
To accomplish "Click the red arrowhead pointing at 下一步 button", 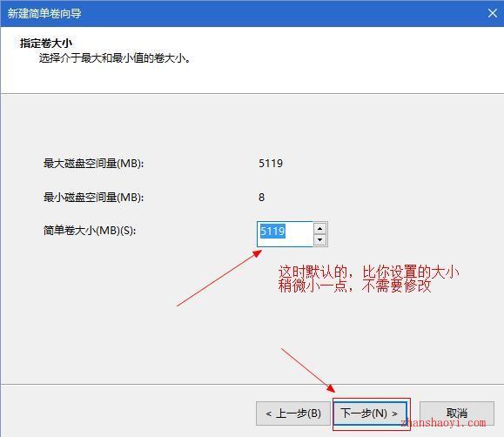I will 331,387.
